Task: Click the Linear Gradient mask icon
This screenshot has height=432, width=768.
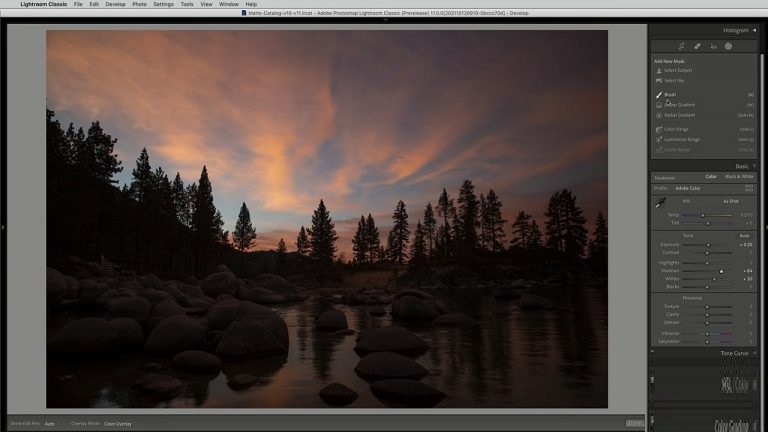Action: pos(659,105)
